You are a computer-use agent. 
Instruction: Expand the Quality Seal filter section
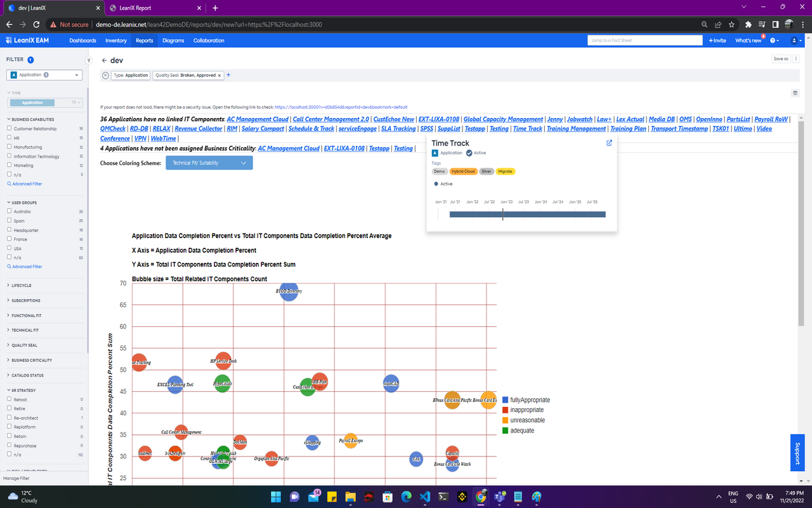tap(22, 345)
